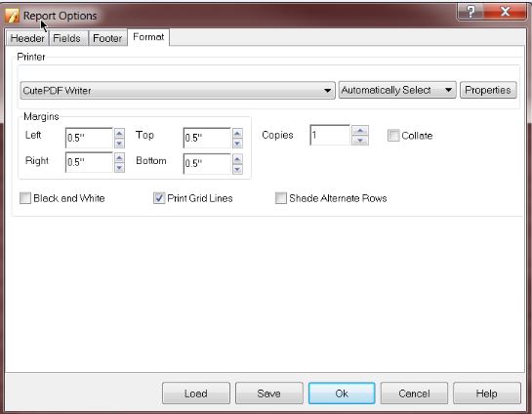Switch to the Fields tab

point(66,38)
